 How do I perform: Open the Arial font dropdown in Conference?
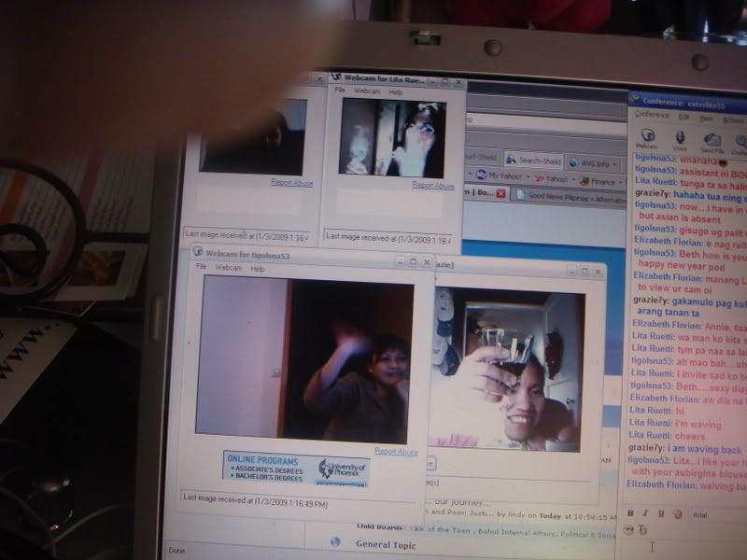pyautogui.click(x=719, y=515)
